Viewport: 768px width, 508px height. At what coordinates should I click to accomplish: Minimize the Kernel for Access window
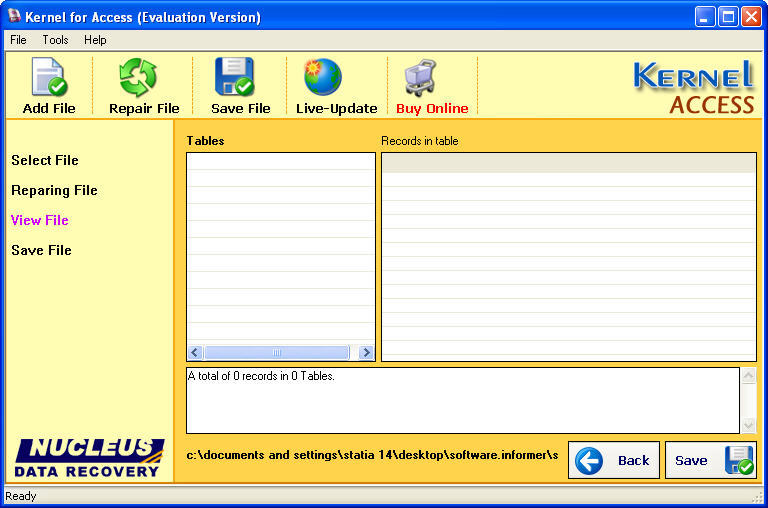704,17
